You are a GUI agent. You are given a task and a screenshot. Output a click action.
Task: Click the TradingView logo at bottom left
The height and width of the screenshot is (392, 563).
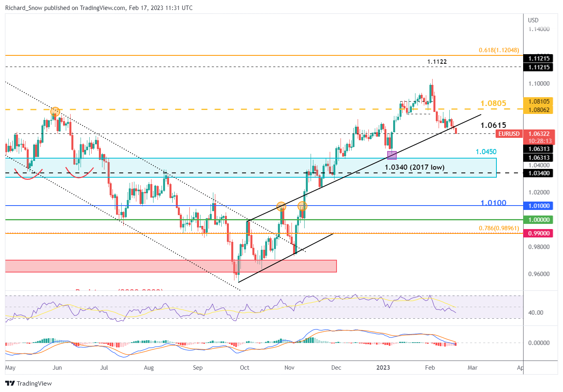29,383
